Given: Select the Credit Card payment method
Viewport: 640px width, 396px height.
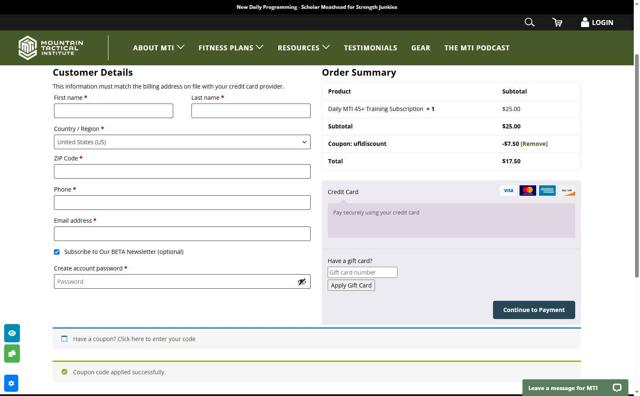Looking at the screenshot, I should tap(343, 192).
